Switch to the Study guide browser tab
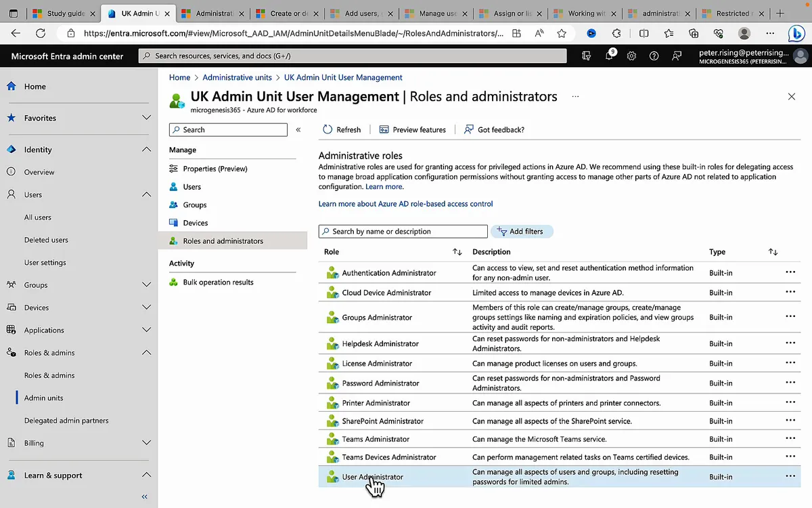 64,14
